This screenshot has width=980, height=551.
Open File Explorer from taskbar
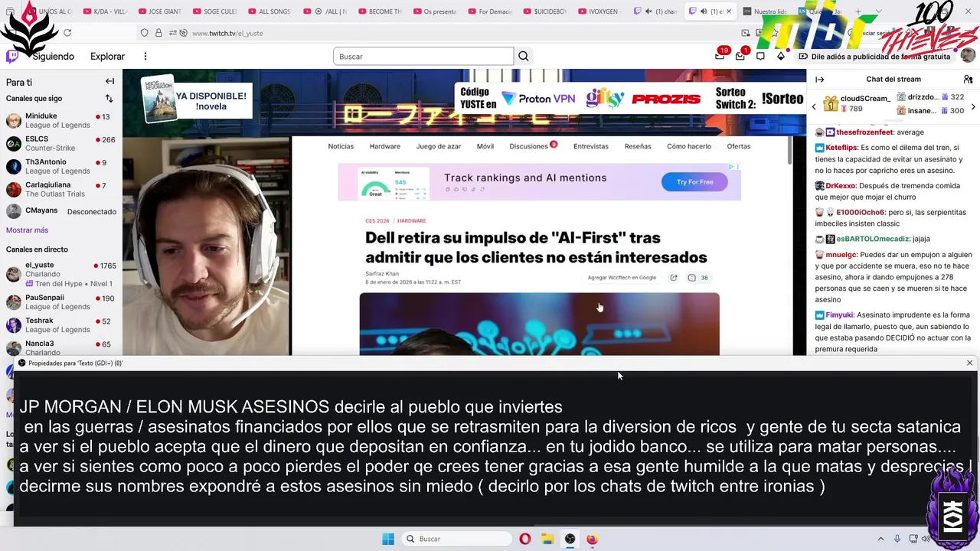547,539
